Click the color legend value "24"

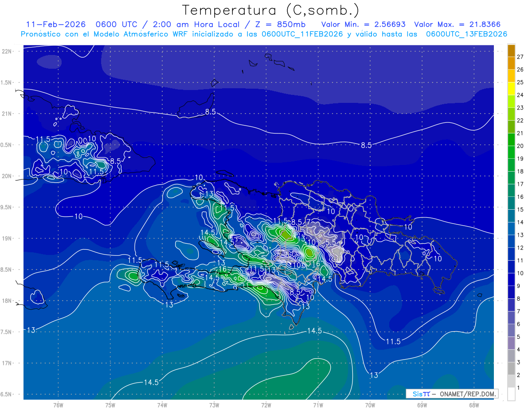520,95
